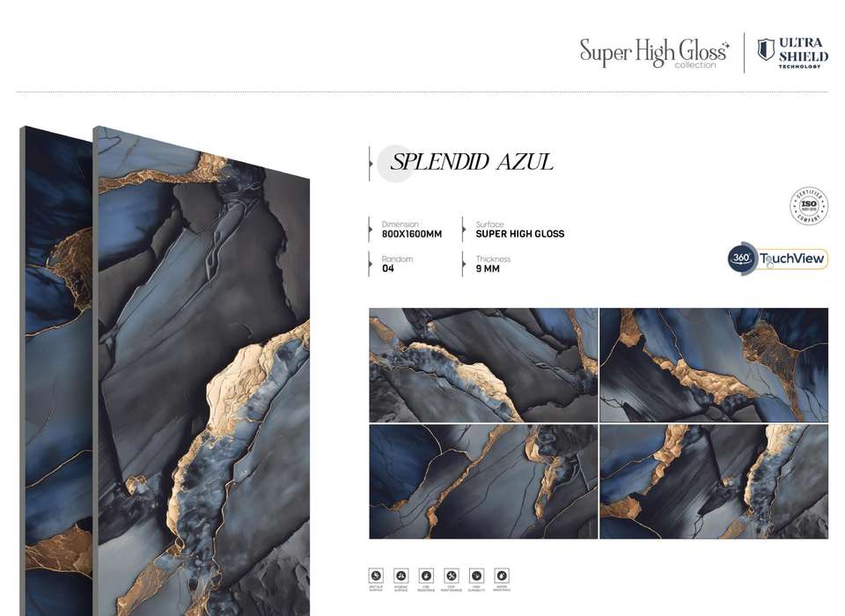This screenshot has width=845, height=616.
Task: Click the Splendid Azul product title
Action: coord(472,162)
